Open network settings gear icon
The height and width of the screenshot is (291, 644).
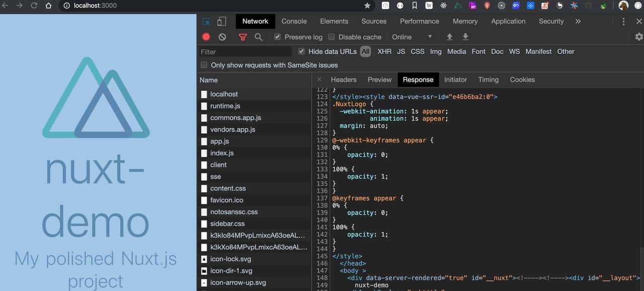click(639, 37)
